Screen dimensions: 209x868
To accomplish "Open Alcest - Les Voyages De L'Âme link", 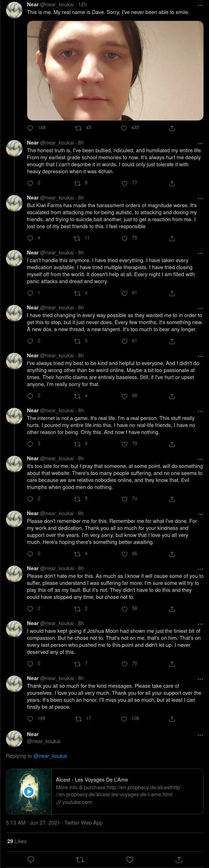I will (92, 780).
